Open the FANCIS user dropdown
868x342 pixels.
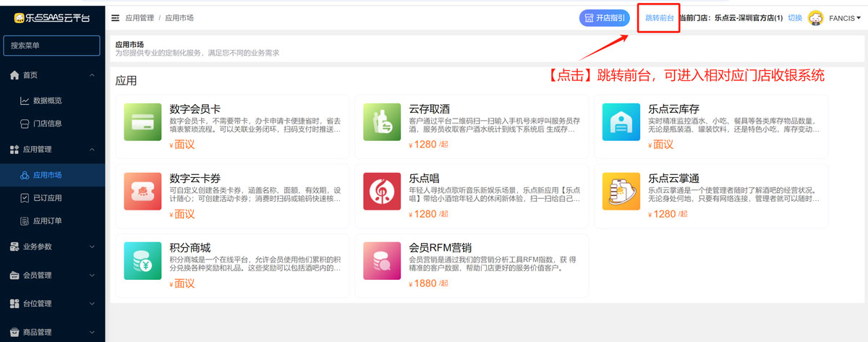click(844, 18)
